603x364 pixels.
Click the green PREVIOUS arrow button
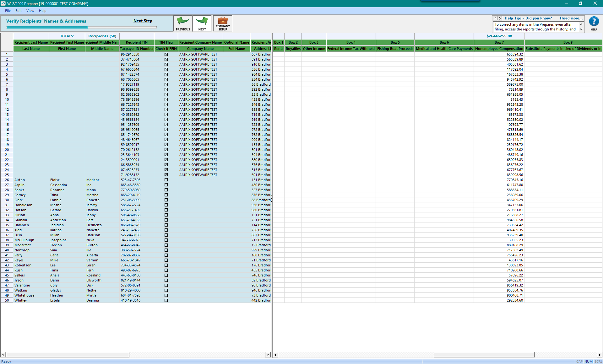point(183,24)
